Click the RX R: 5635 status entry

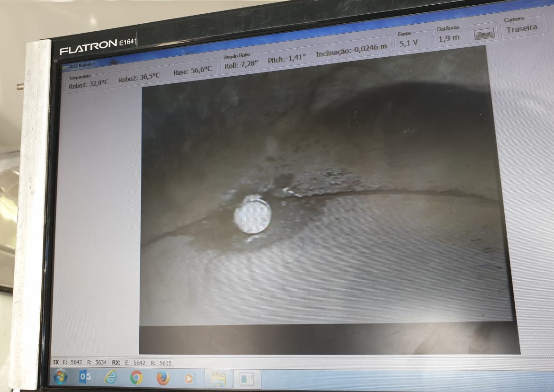161,363
